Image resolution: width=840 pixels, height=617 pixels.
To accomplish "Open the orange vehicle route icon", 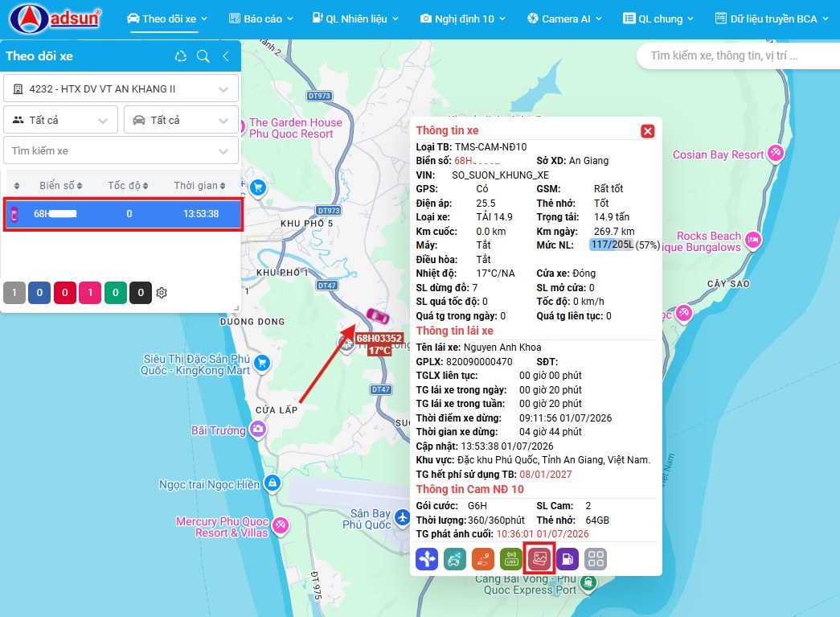I will click(482, 559).
